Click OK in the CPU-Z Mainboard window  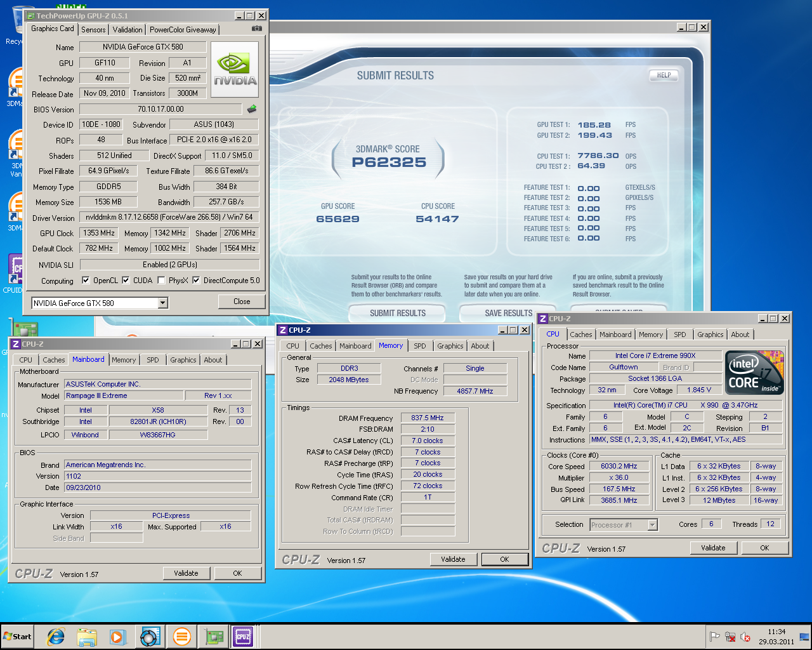tap(237, 573)
